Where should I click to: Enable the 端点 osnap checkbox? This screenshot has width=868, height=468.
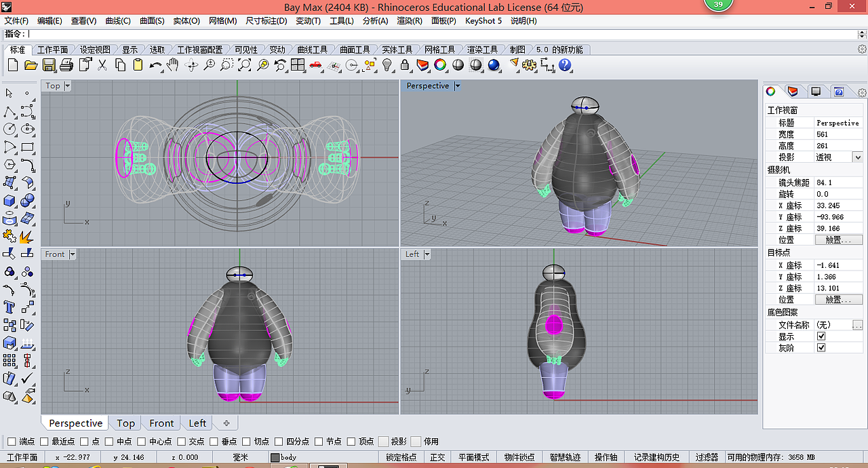12,442
